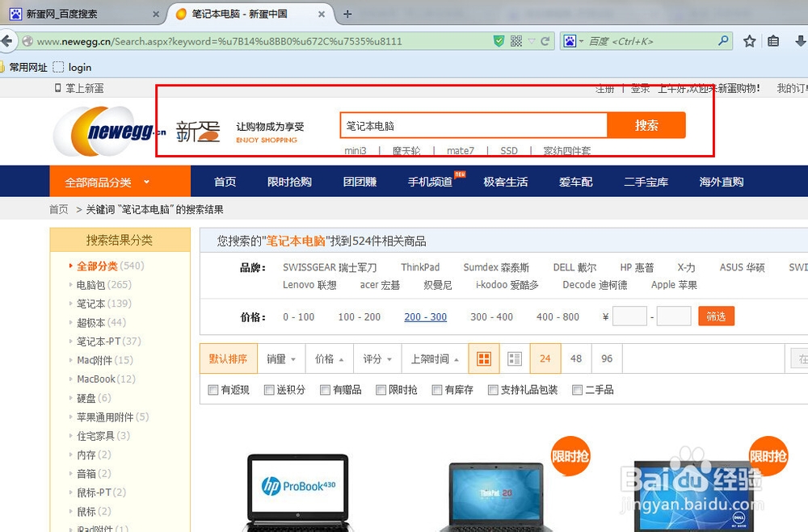This screenshot has width=808, height=532.
Task: Click the 掌上新蛋 mobile link
Action: point(79,89)
